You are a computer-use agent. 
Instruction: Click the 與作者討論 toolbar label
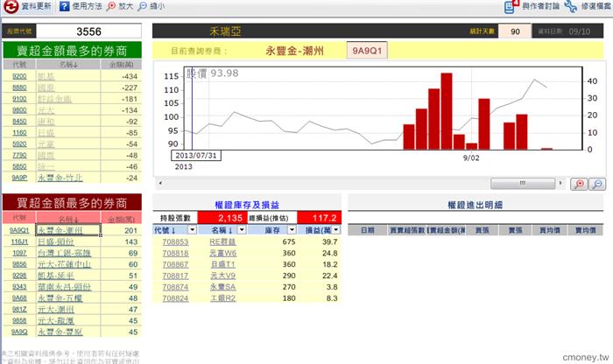(540, 6)
